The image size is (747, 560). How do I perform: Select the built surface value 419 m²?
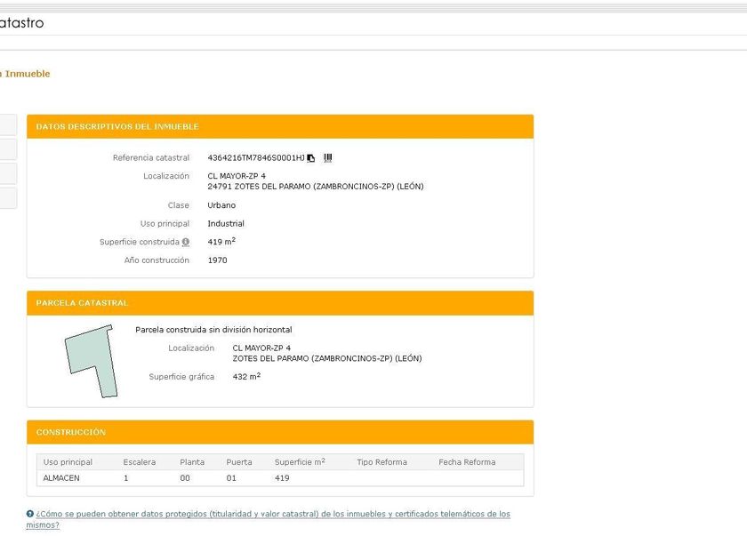click(221, 242)
